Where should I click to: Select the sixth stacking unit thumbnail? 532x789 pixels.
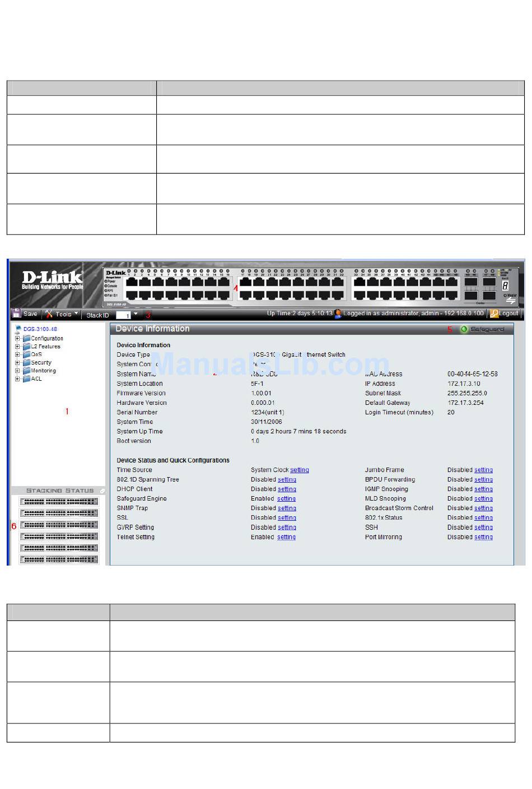point(59,559)
